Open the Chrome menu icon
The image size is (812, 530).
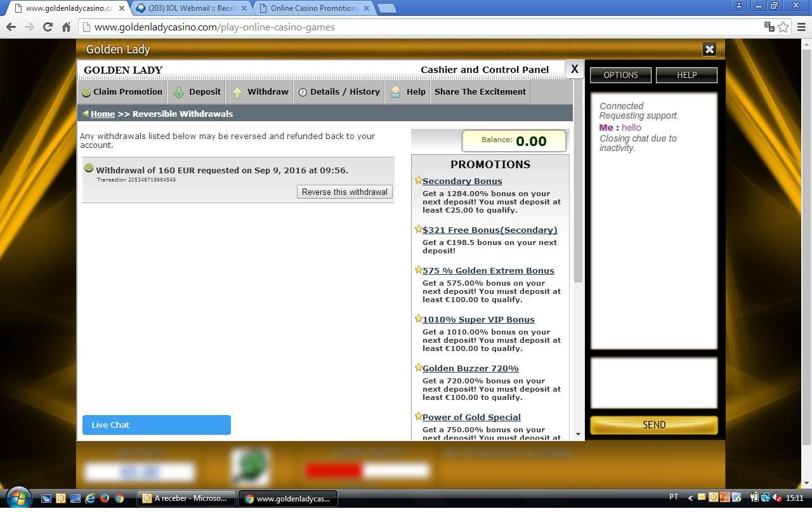[x=801, y=27]
